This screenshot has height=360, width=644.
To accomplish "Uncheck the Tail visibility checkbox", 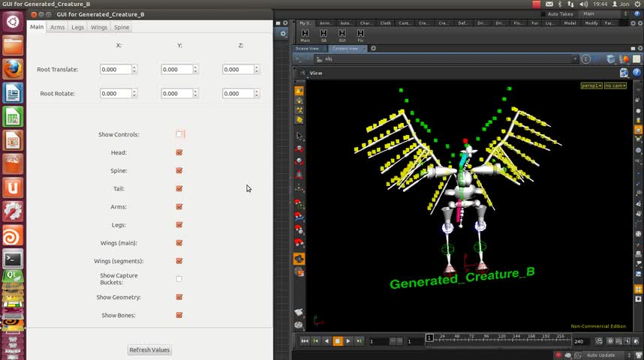I will [179, 189].
